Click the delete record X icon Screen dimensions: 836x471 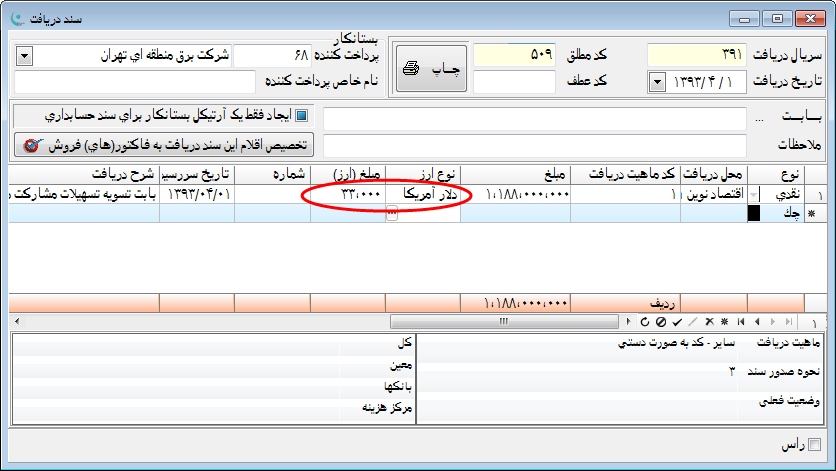[x=709, y=322]
